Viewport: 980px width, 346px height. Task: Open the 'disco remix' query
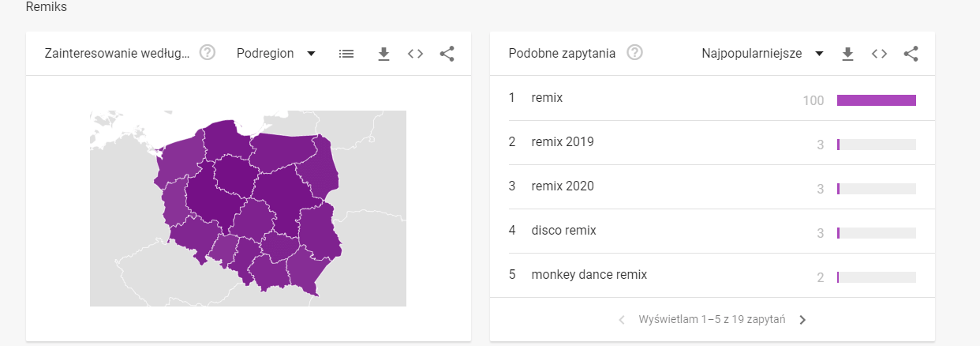click(563, 231)
